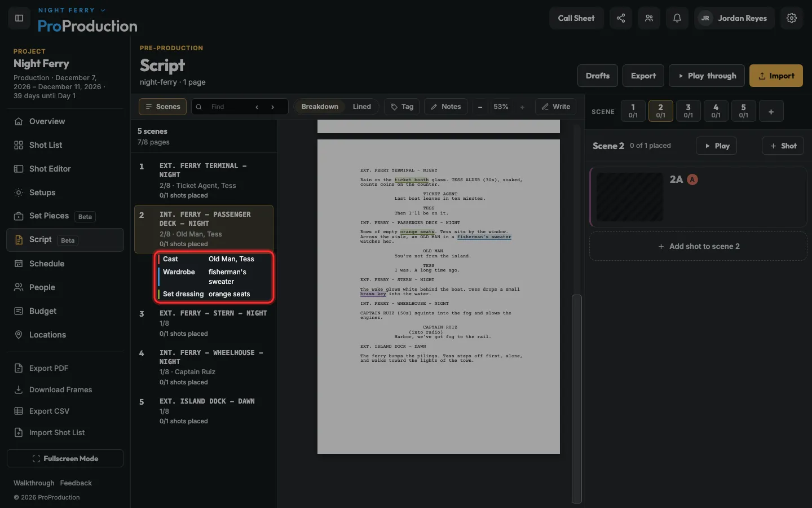Add a new scene tab
The image size is (812, 508).
(x=771, y=111)
